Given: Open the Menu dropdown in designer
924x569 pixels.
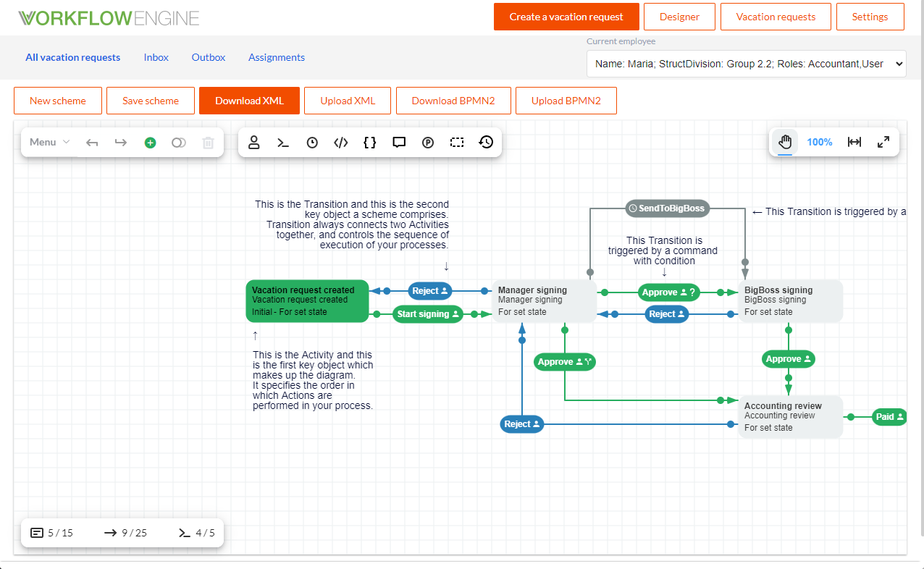Looking at the screenshot, I should click(x=49, y=143).
